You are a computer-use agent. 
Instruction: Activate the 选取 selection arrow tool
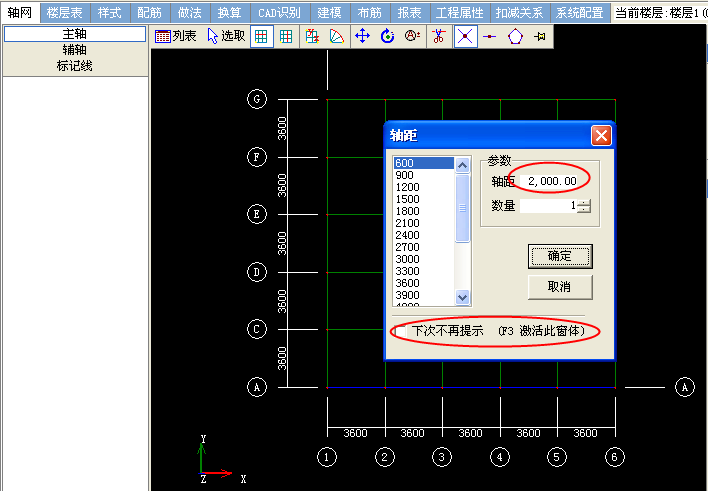tap(226, 36)
